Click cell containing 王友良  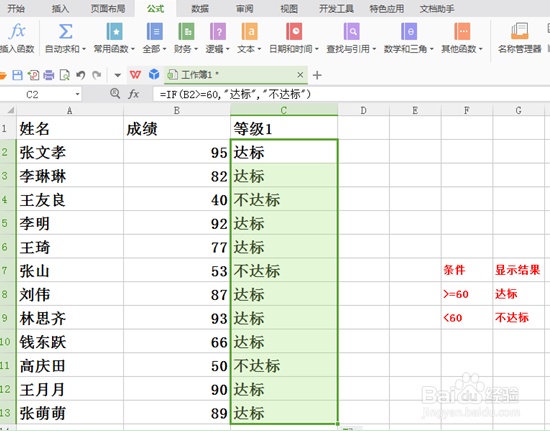[70, 200]
